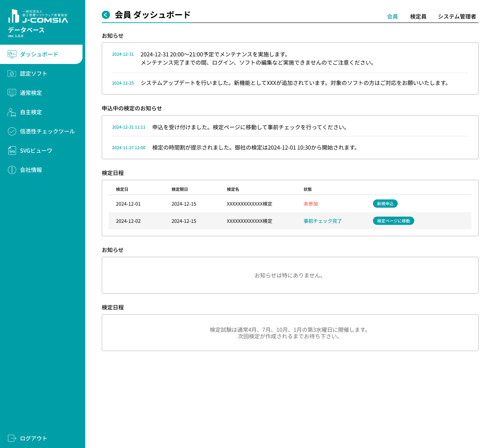Click the 事前チェック完了 status text

tap(322, 221)
